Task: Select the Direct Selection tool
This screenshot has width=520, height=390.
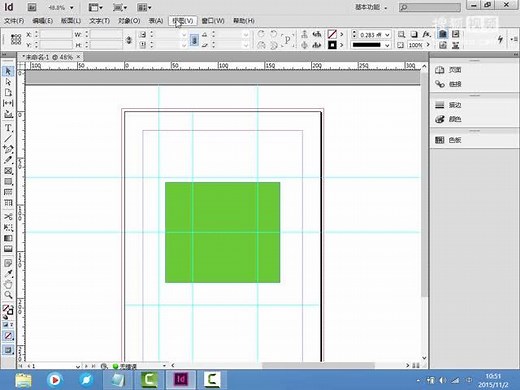Action: pyautogui.click(x=8, y=82)
